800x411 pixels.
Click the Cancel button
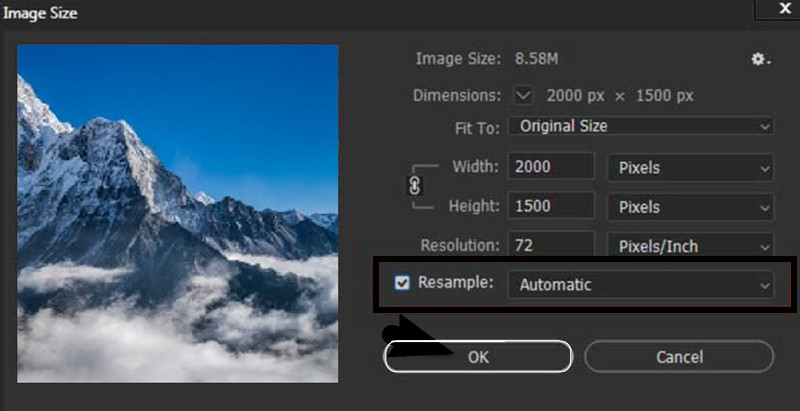tap(679, 356)
